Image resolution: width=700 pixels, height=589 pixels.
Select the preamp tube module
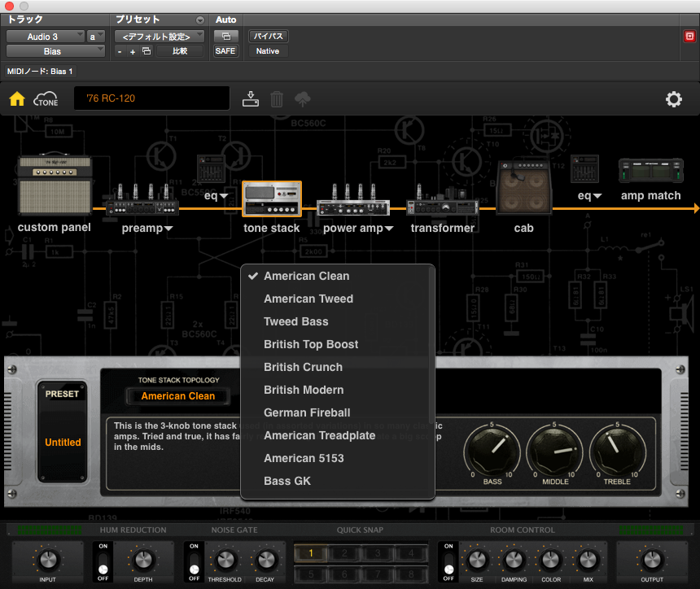click(143, 200)
